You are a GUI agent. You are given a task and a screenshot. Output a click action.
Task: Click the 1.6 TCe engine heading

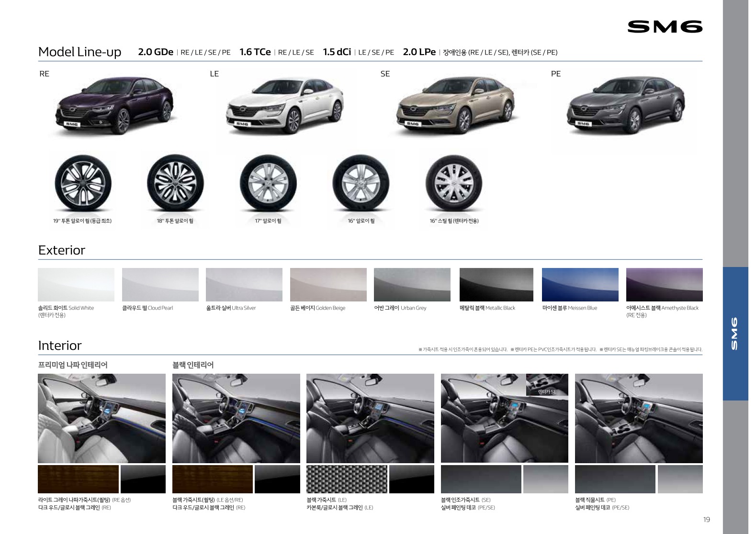click(255, 52)
